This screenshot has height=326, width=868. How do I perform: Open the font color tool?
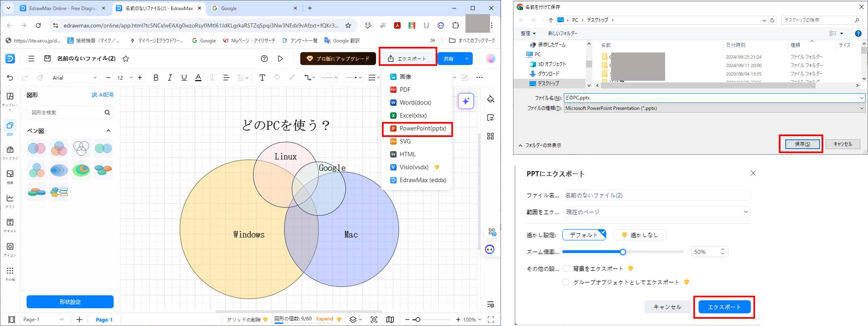(x=198, y=78)
